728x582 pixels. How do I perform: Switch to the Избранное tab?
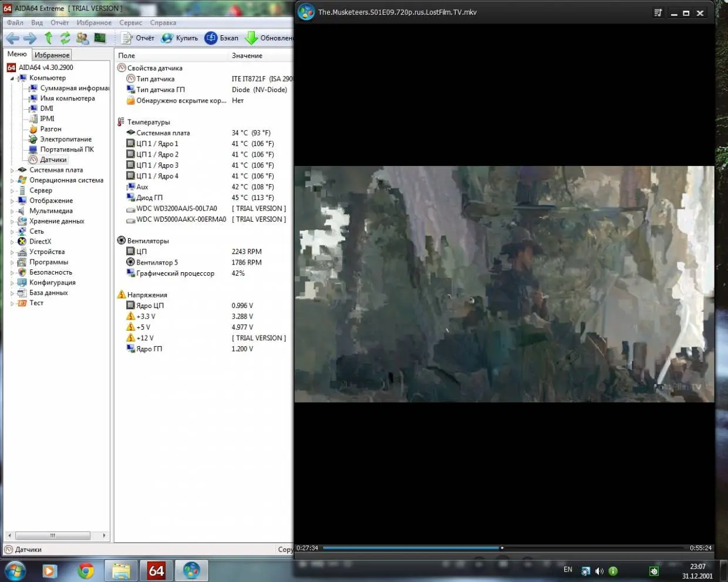click(52, 55)
